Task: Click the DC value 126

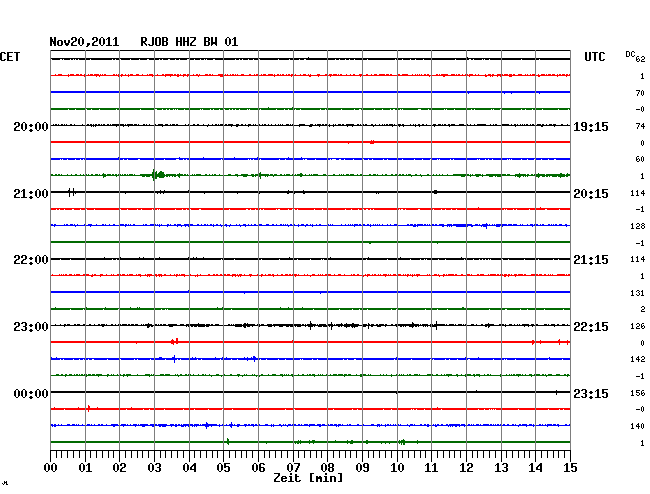Action: pos(638,326)
